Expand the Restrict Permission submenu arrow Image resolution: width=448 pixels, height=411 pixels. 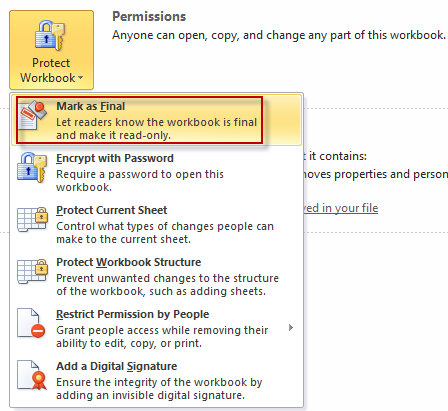pos(291,328)
